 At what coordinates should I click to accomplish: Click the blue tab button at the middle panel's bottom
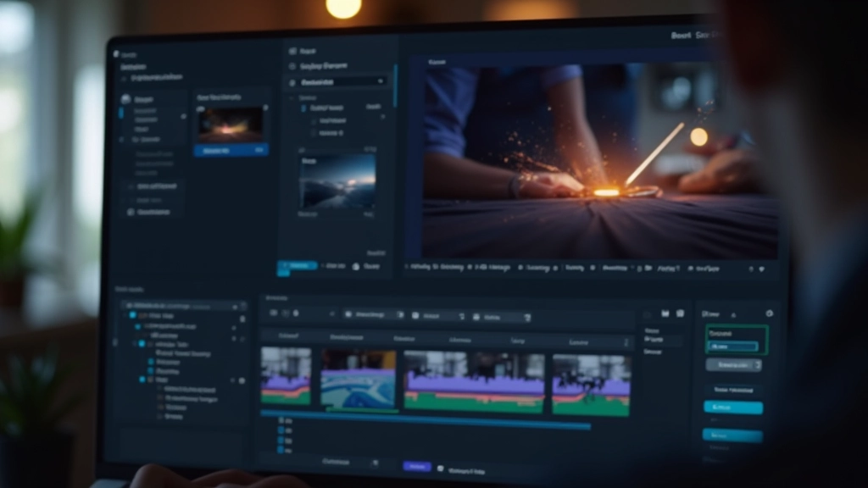pyautogui.click(x=298, y=266)
